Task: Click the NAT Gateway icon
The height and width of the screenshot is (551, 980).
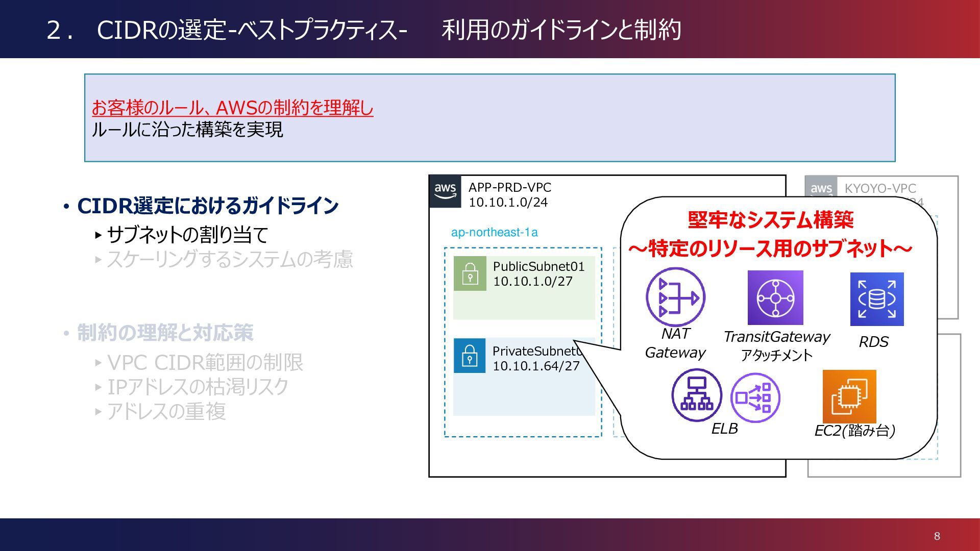Action: (x=675, y=297)
